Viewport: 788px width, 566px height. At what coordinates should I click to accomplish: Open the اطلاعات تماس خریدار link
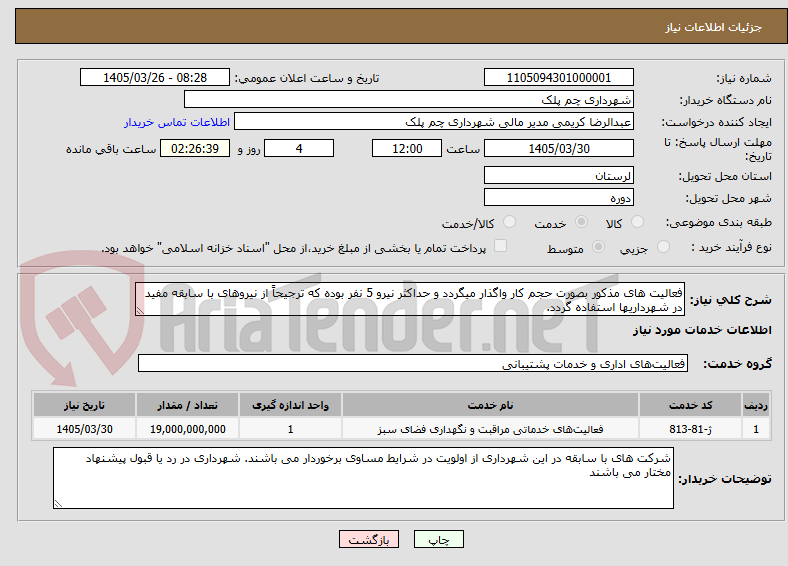coord(177,122)
